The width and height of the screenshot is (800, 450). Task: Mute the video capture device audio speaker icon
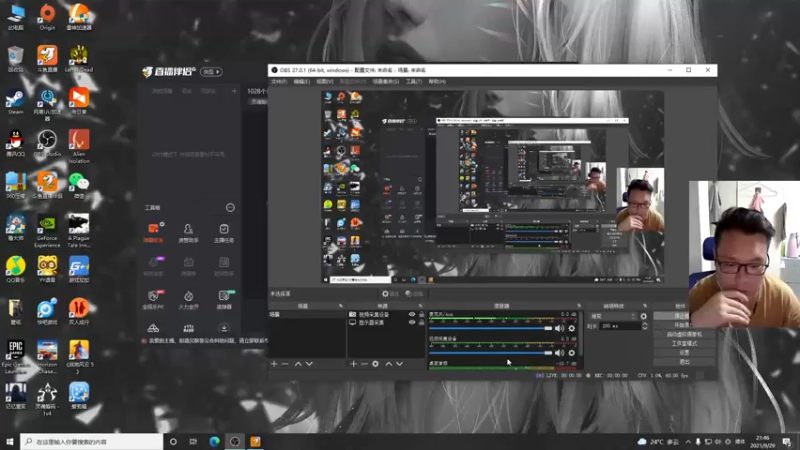(560, 353)
